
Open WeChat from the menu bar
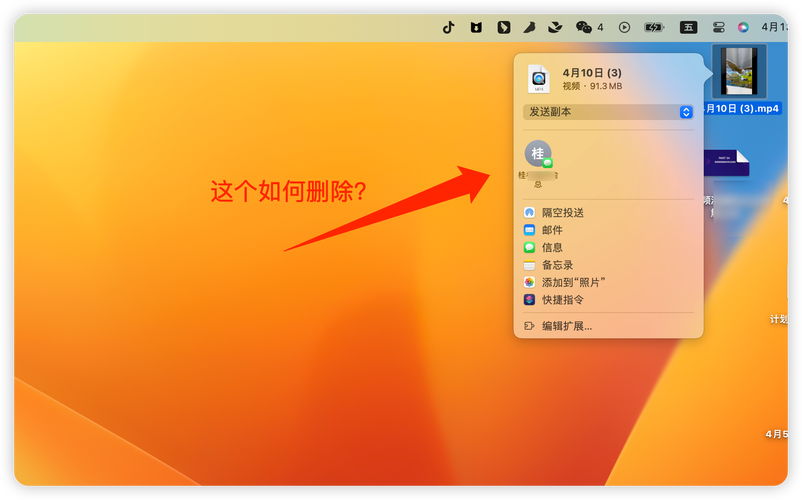tap(589, 27)
